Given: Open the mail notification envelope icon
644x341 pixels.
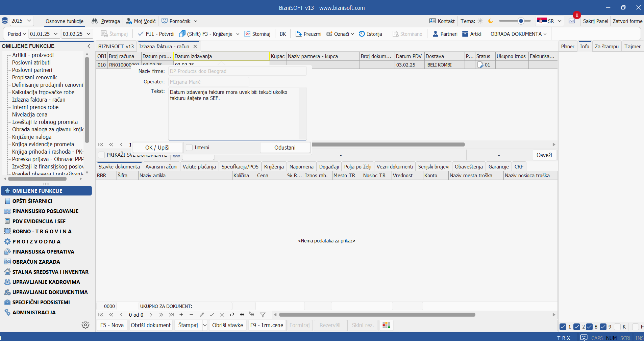Looking at the screenshot, I should tap(572, 21).
